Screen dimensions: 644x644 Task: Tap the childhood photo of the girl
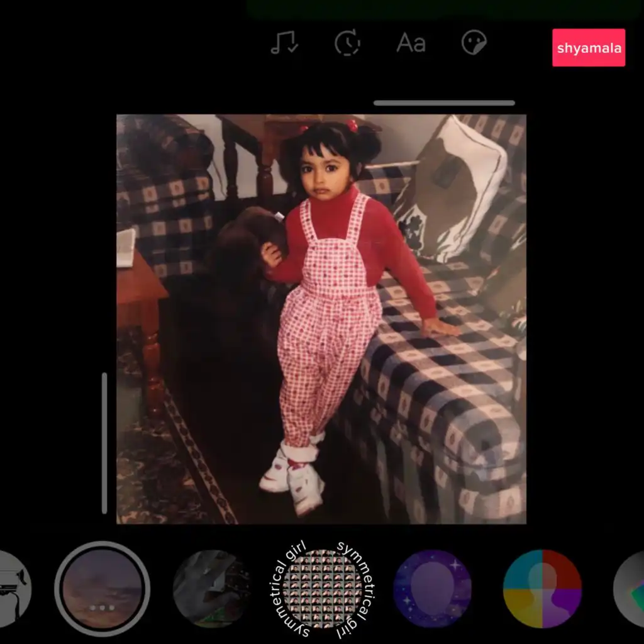coord(321,319)
